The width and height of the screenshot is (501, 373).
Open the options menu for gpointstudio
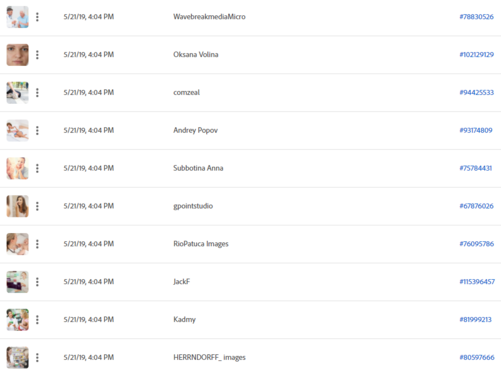coord(37,206)
